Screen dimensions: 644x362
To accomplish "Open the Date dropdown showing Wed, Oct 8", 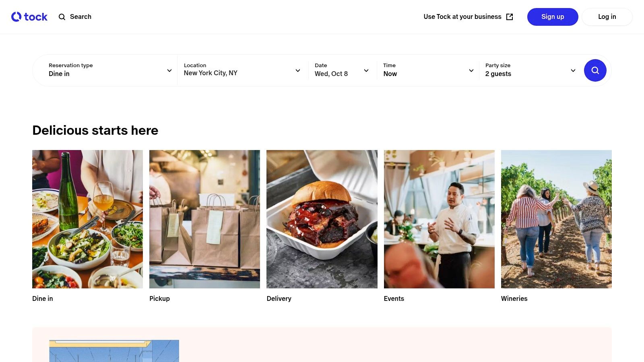I will click(342, 70).
